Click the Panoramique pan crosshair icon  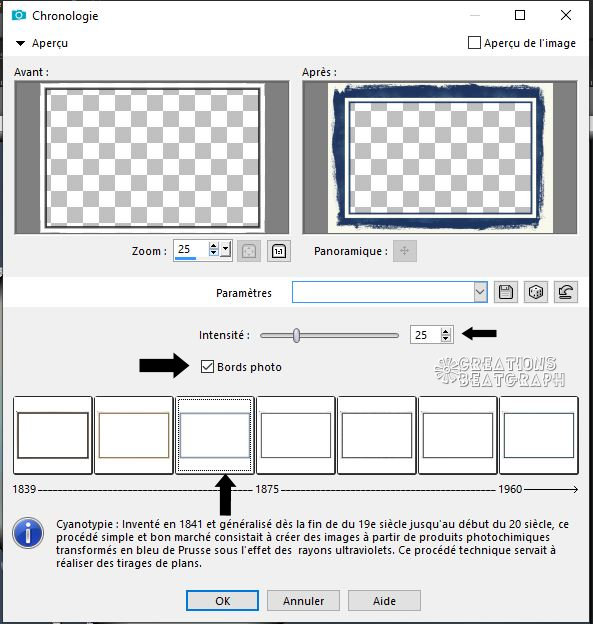click(x=404, y=251)
